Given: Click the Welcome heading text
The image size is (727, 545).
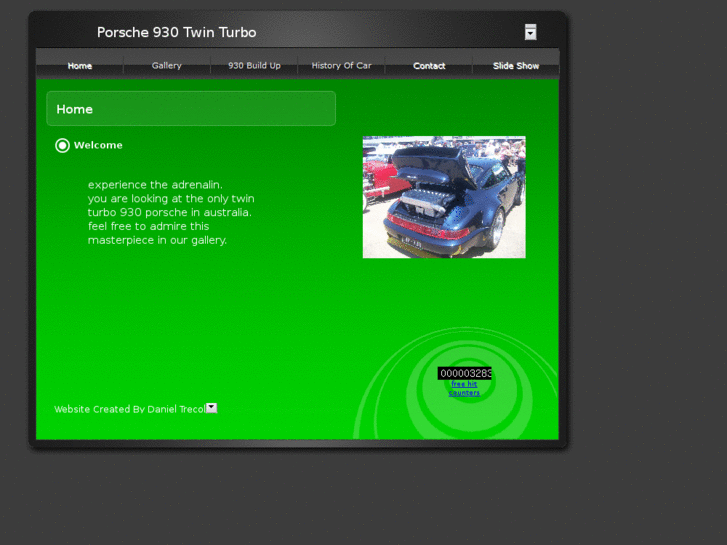Looking at the screenshot, I should (98, 145).
